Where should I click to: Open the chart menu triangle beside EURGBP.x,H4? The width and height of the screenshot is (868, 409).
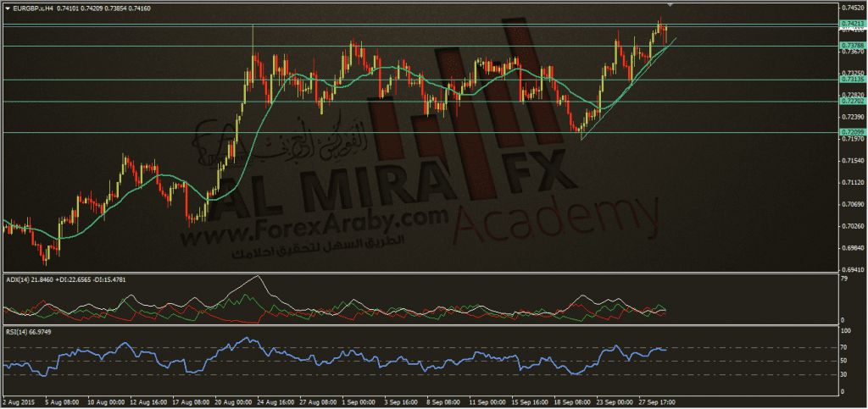8,8
